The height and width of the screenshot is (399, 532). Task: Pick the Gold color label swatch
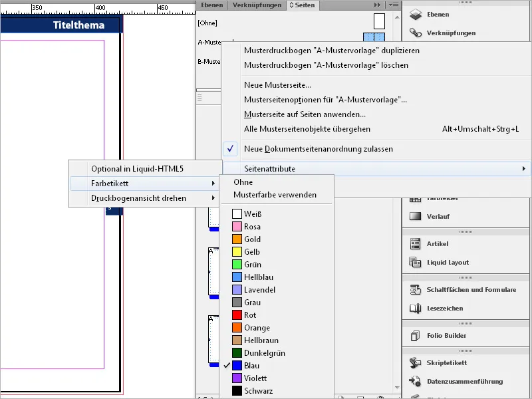tap(237, 239)
